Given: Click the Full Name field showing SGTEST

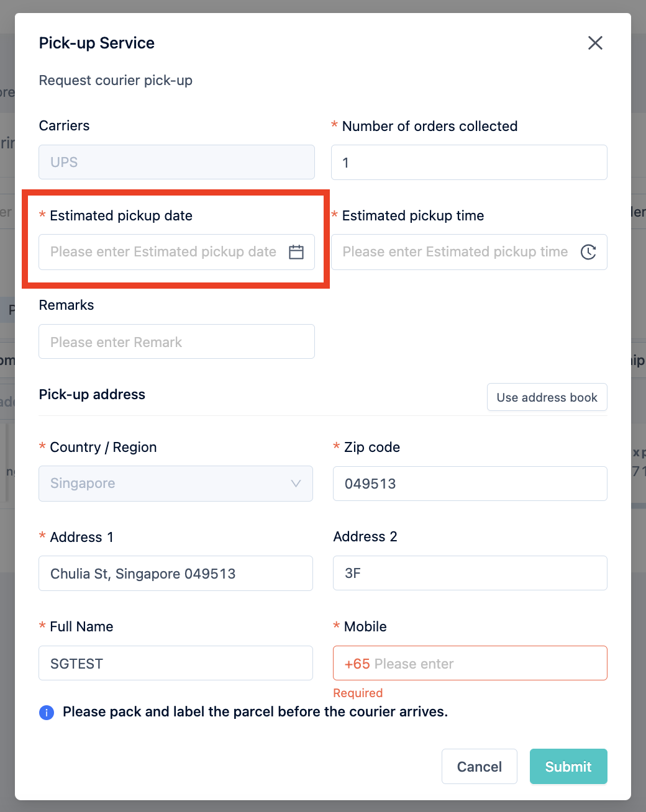Looking at the screenshot, I should click(176, 663).
